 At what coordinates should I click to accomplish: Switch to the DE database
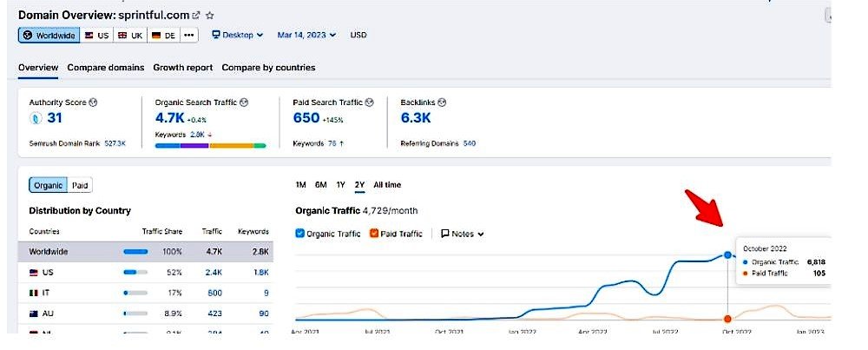pos(163,35)
